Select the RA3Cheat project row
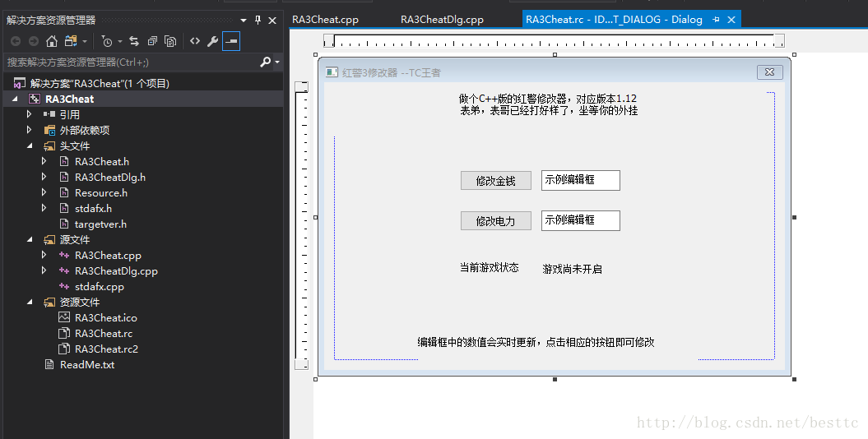868x439 pixels. click(x=143, y=99)
